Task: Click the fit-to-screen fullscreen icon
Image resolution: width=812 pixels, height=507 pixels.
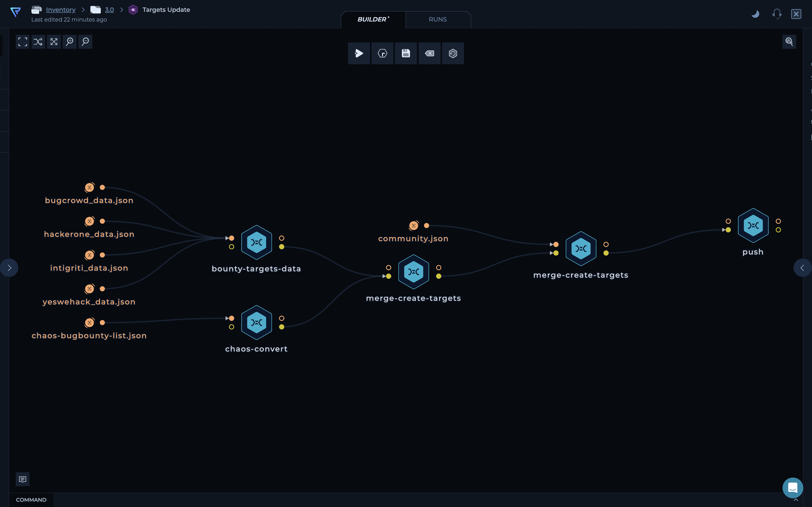Action: tap(22, 42)
